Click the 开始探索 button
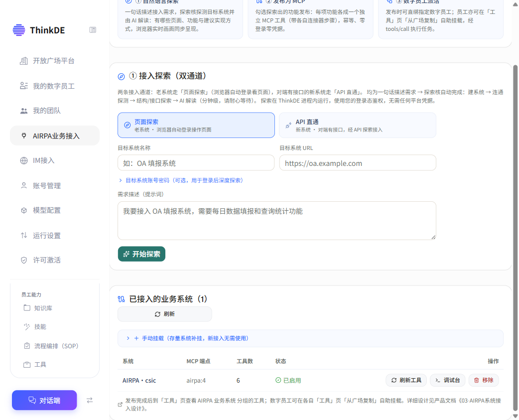The image size is (519, 420). click(x=141, y=254)
